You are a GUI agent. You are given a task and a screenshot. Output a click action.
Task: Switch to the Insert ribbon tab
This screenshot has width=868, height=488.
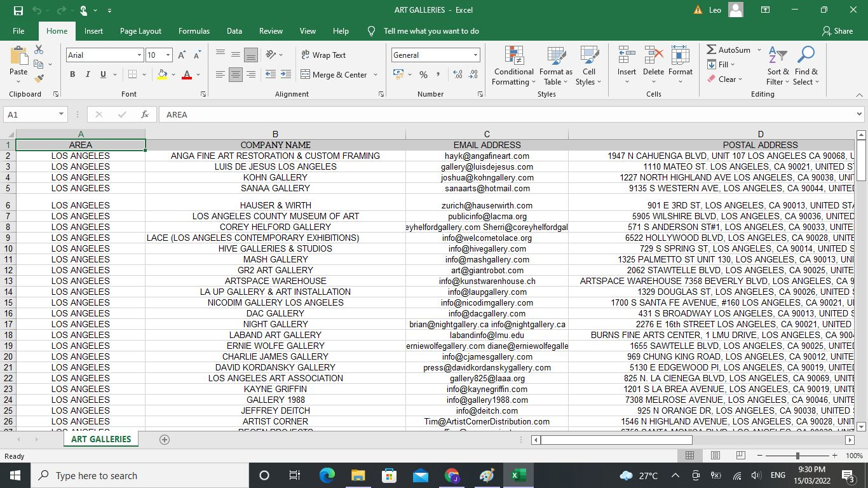coord(93,31)
